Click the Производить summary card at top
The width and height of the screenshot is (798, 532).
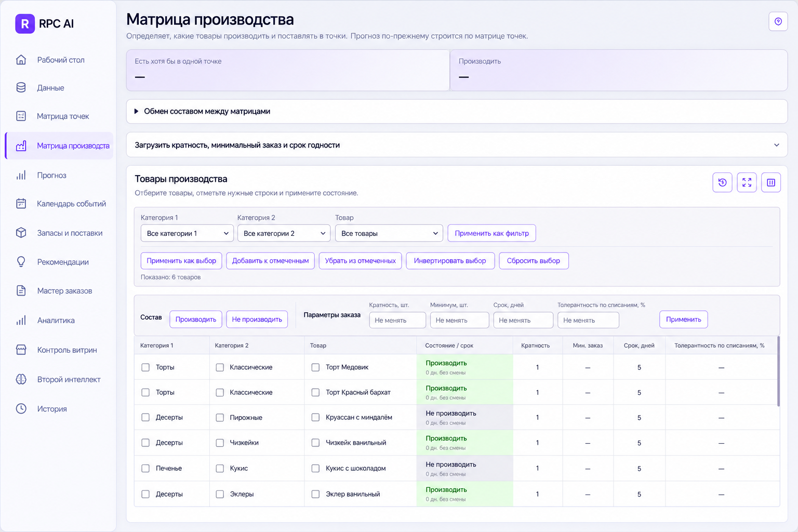[619, 70]
